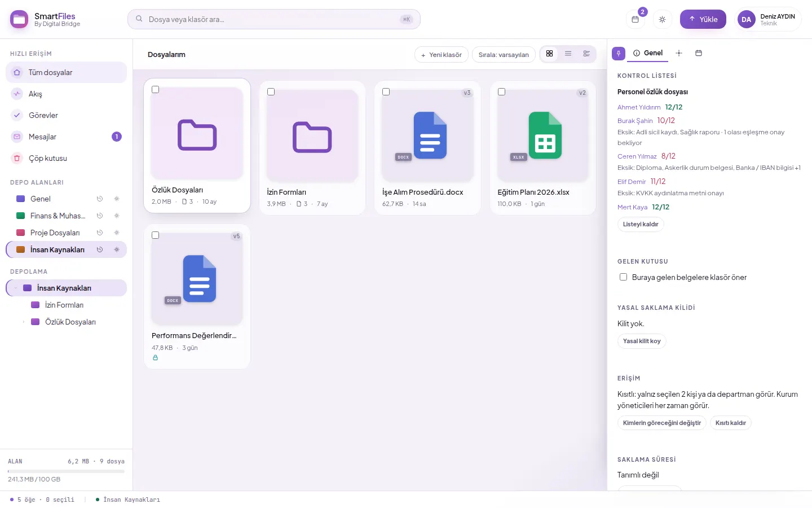Select Eğitim Planı 2026.xlsx checkbox
This screenshot has width=812, height=508.
point(501,92)
